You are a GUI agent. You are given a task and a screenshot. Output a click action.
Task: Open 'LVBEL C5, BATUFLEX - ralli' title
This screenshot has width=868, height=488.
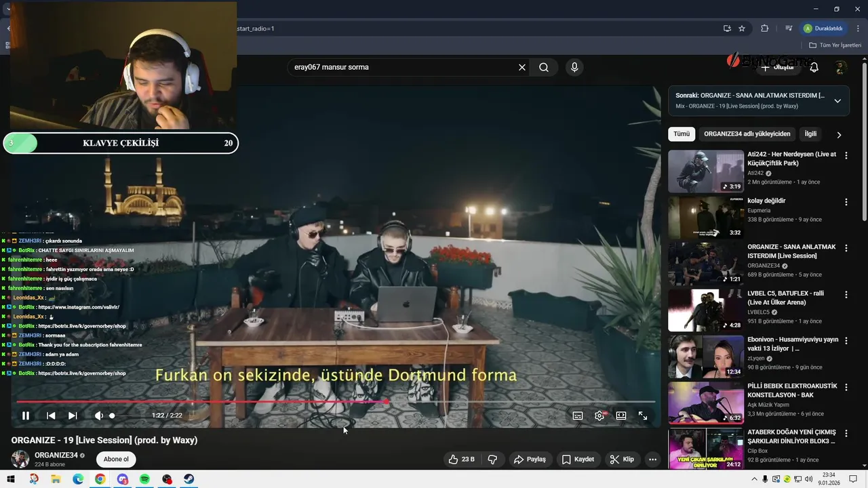(787, 298)
